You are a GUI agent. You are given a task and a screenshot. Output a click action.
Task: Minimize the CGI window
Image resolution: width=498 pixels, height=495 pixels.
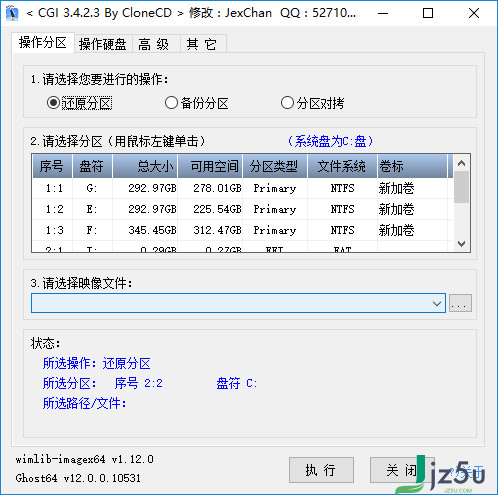[383, 13]
